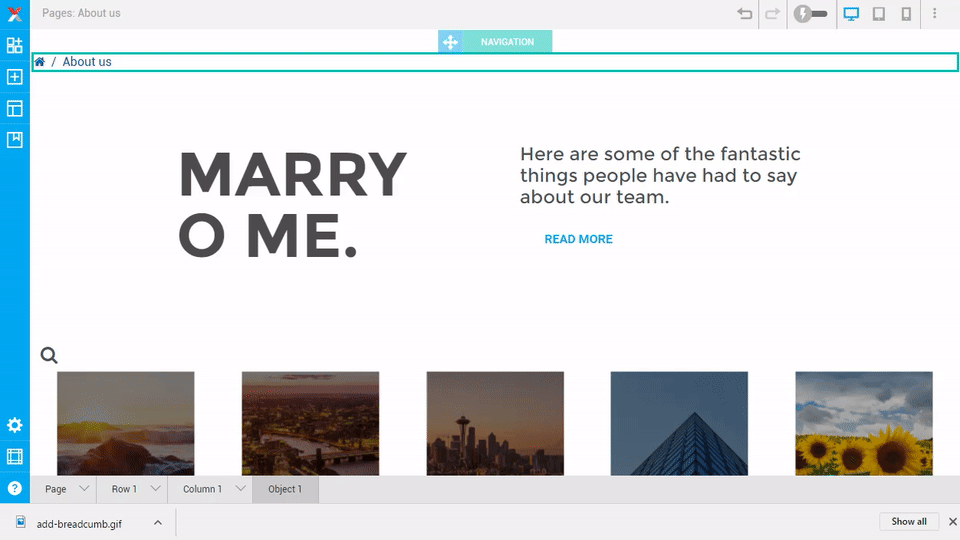Viewport: 960px width, 540px height.
Task: Select the glass pyramid building thumbnail
Action: (x=679, y=423)
